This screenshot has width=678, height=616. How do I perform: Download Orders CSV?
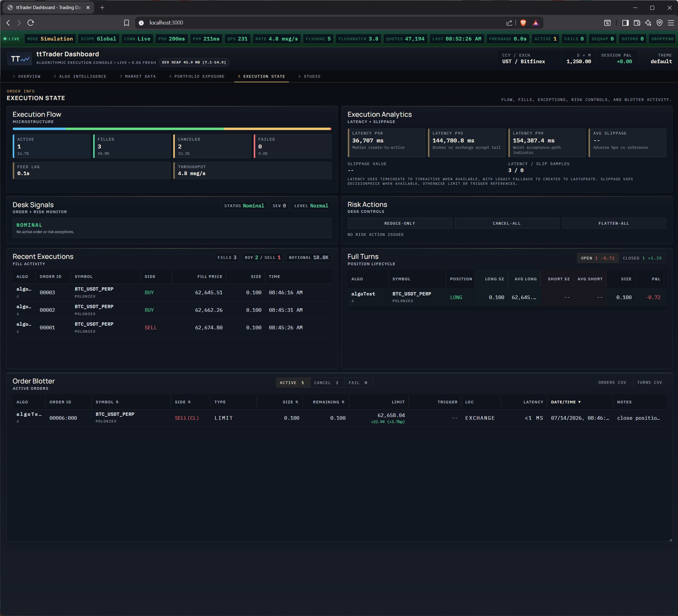pos(612,382)
